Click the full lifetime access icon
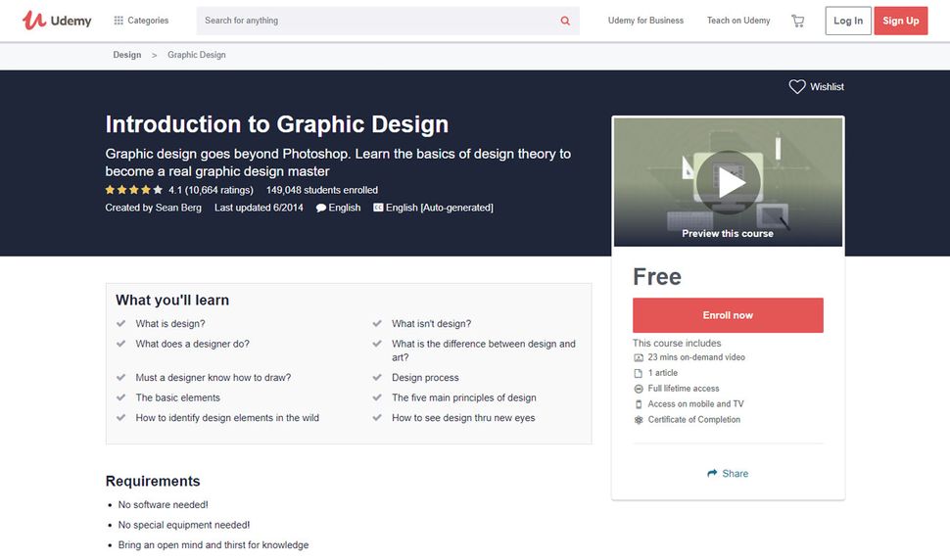The image size is (950, 560). point(638,389)
